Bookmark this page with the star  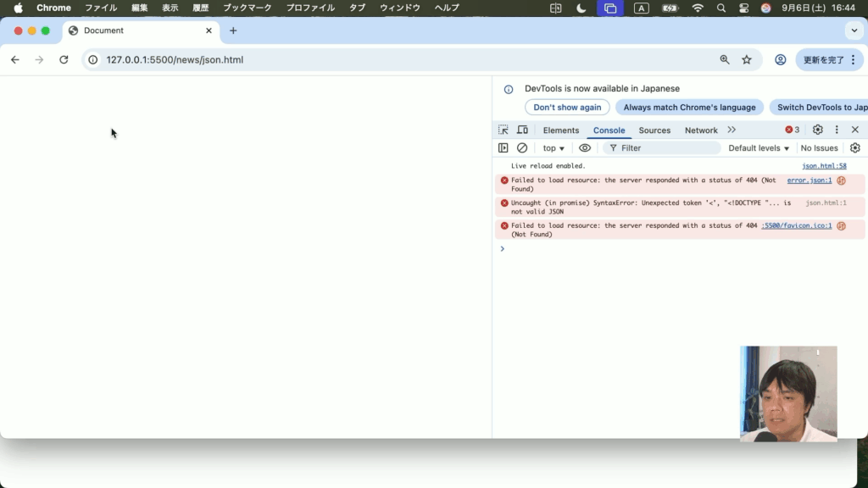(747, 60)
